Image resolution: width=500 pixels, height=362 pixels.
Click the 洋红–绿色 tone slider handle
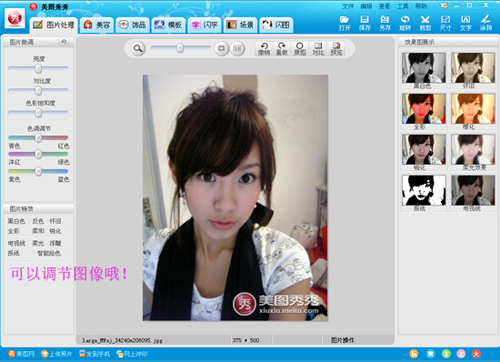(38, 154)
